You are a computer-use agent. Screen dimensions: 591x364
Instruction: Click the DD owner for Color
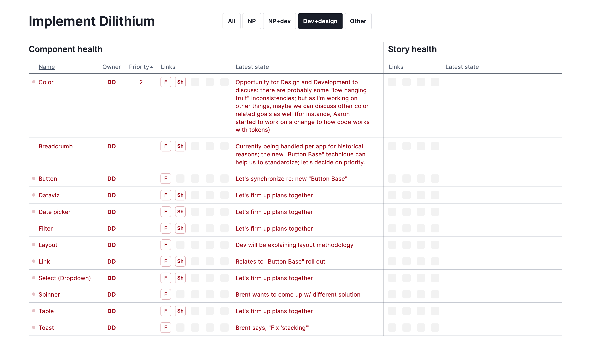coord(111,82)
